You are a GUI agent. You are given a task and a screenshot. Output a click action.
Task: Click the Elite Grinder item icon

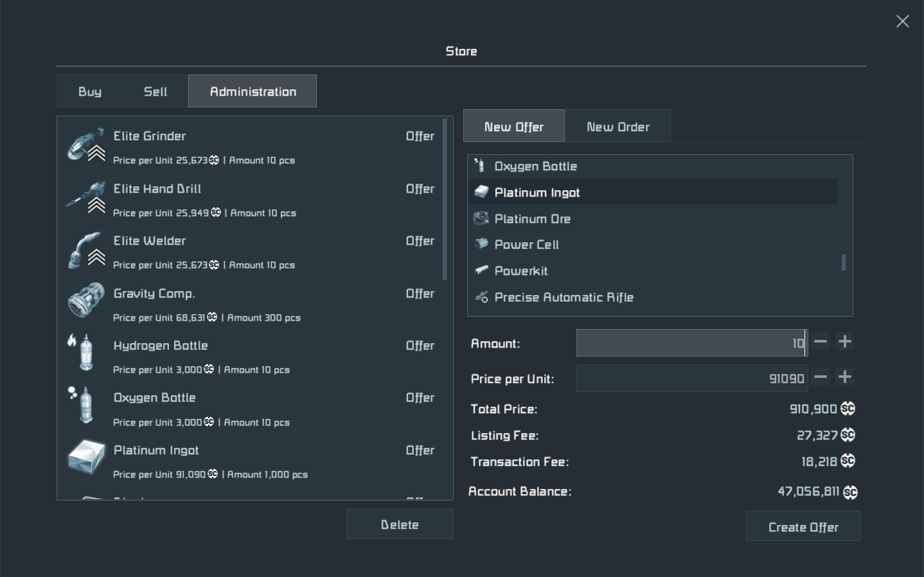point(86,145)
